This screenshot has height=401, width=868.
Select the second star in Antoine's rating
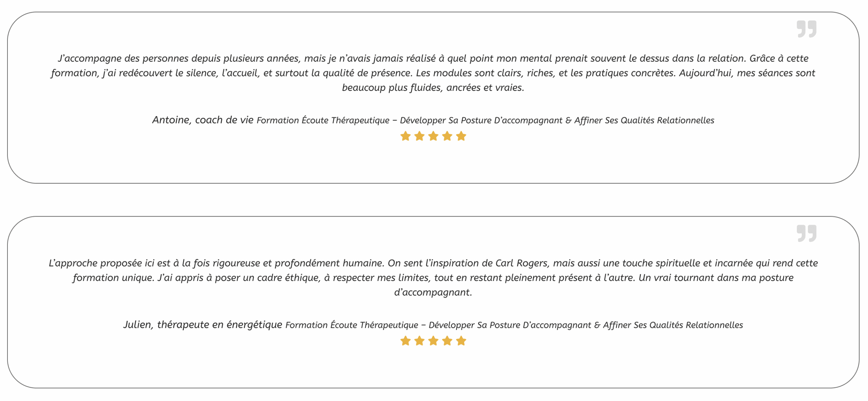(419, 136)
